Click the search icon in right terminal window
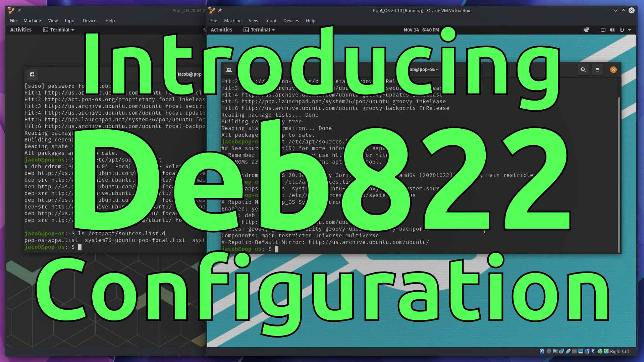The image size is (644, 362). [583, 70]
